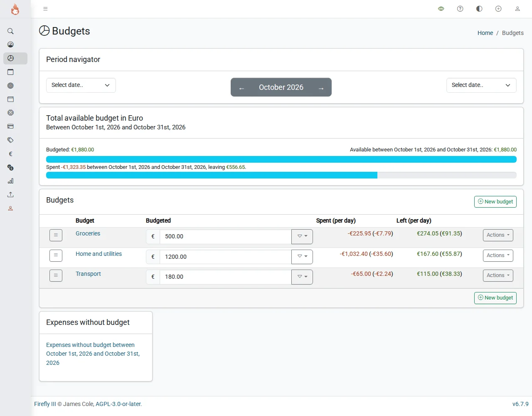532x416 pixels.
Task: Click the Home breadcrumb link
Action: point(485,33)
